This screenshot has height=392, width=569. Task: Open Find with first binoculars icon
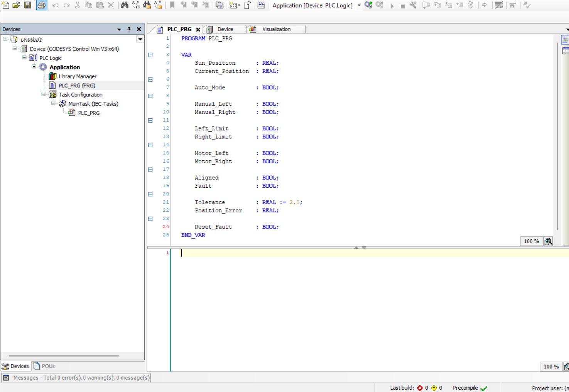coord(125,5)
